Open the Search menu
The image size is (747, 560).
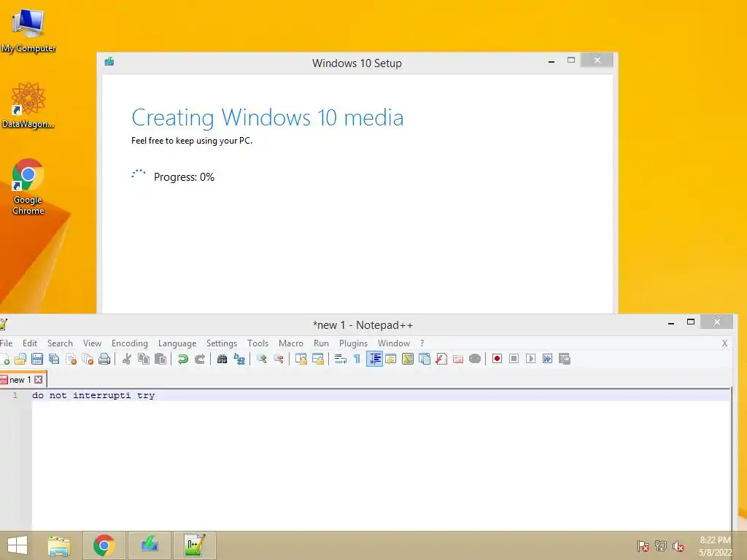[60, 343]
